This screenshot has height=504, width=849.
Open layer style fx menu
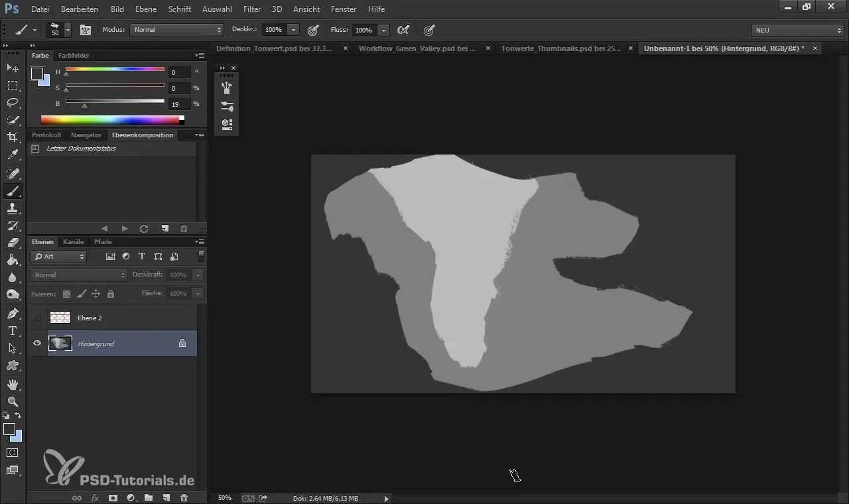click(95, 497)
